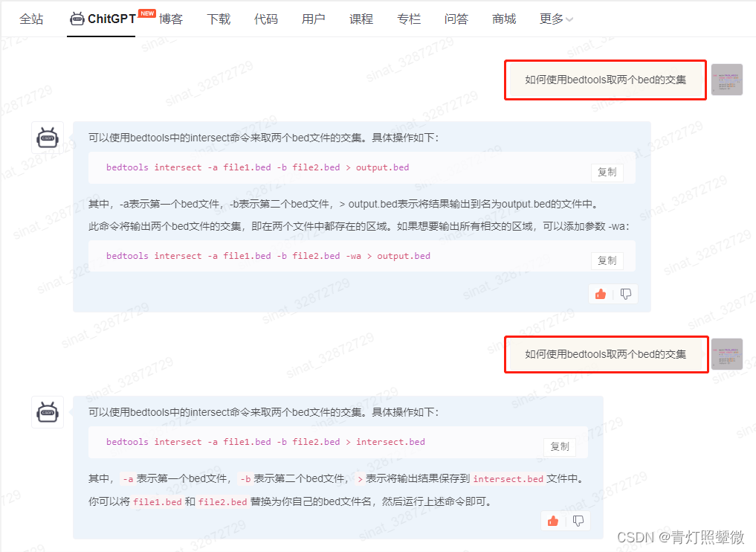
Task: Open the 博客 section
Action: 171,19
